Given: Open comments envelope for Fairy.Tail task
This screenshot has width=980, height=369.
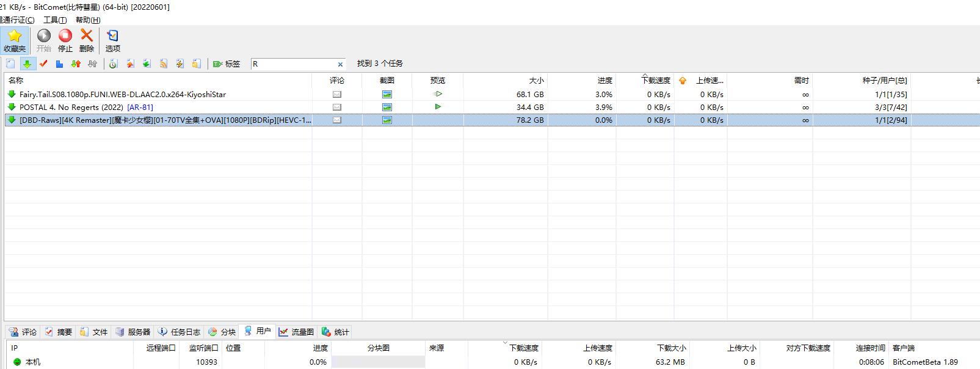Looking at the screenshot, I should [336, 94].
